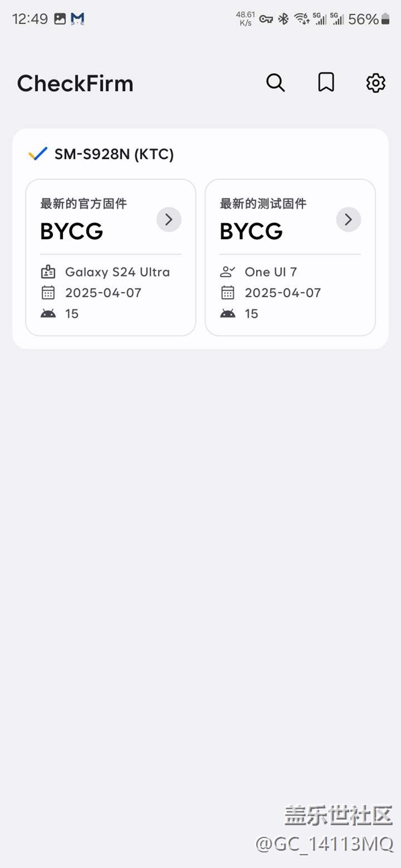Open settings via the gear icon
The height and width of the screenshot is (868, 401).
376,83
